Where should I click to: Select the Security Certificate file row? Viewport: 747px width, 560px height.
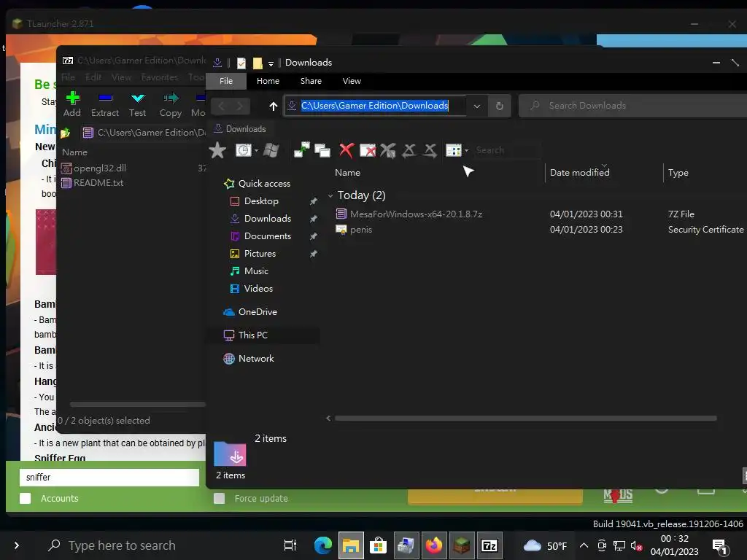pos(541,230)
